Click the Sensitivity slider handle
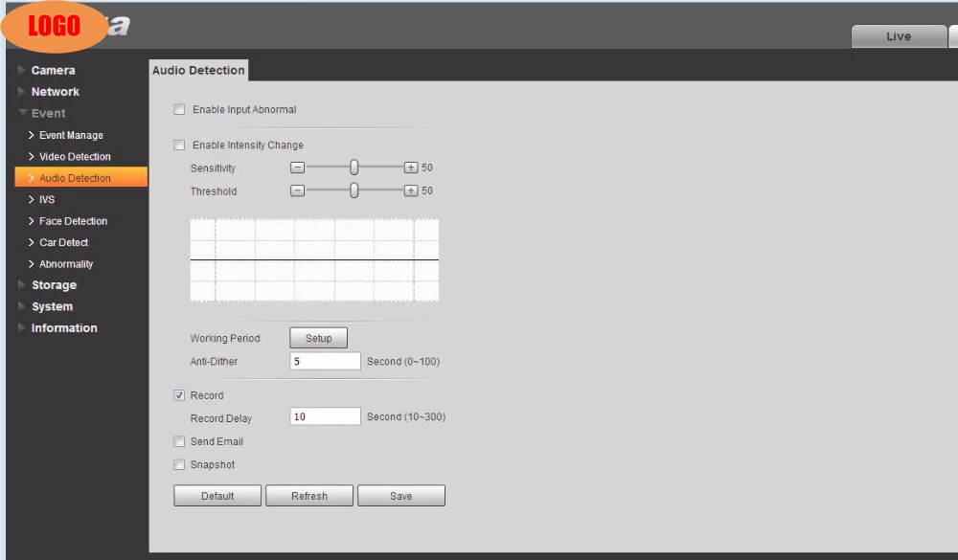 [354, 168]
